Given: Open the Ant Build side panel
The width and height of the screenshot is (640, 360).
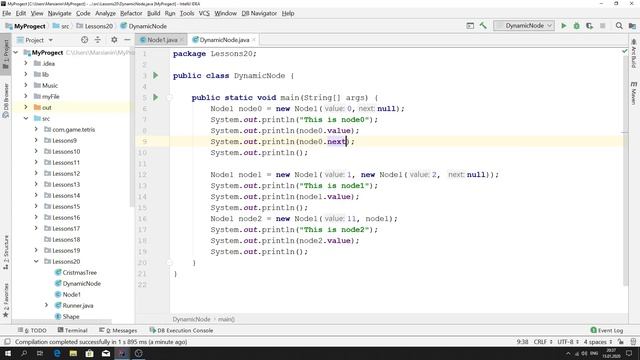Looking at the screenshot, I should coord(634,53).
